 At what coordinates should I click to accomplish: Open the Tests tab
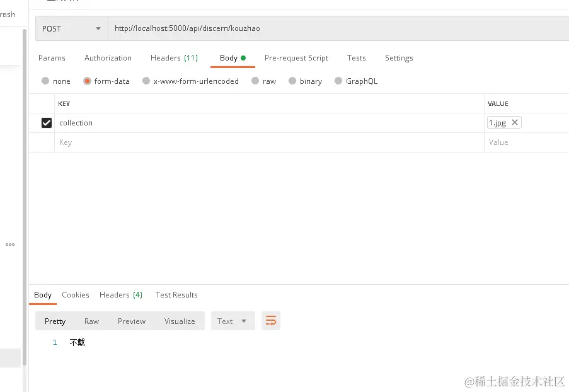coord(357,58)
